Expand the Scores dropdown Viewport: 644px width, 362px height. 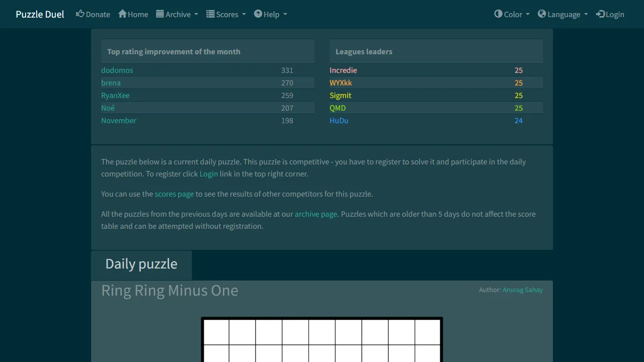point(226,14)
